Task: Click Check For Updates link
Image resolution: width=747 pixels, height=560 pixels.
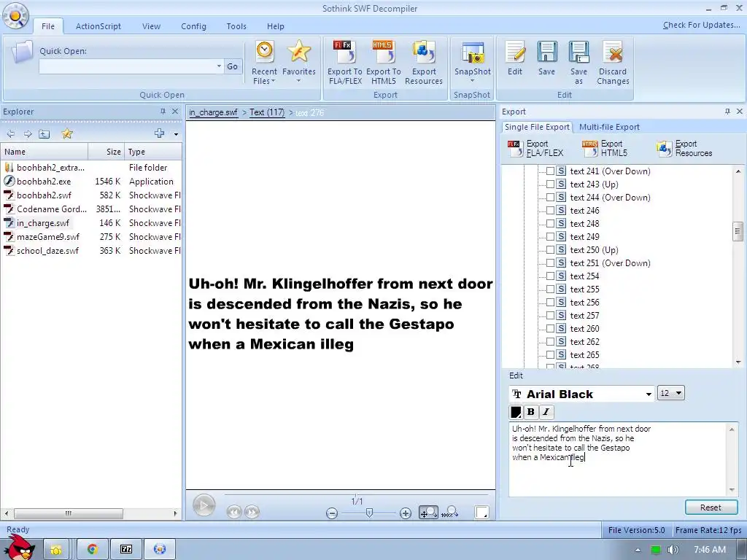Action: 701,25
